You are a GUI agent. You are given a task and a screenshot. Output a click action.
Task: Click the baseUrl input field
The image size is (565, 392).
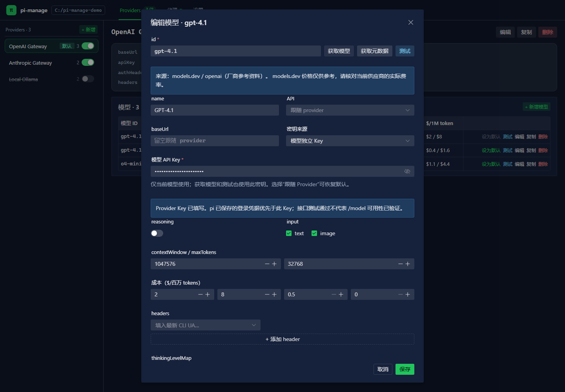point(215,141)
